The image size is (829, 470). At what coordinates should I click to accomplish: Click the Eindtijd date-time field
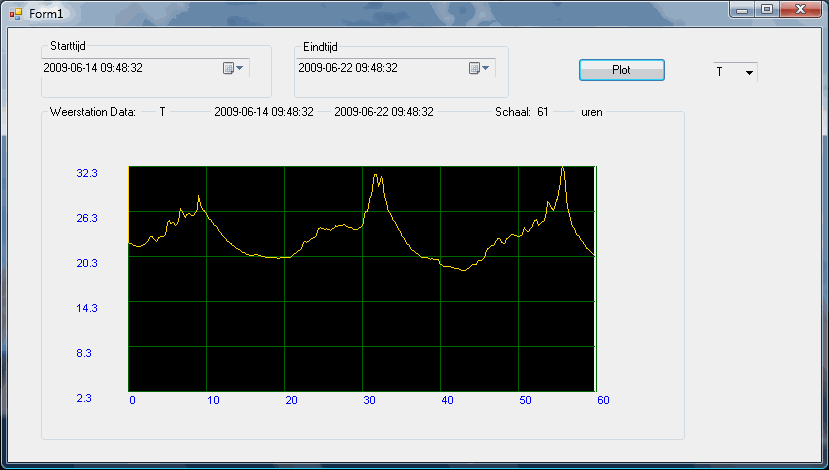pyautogui.click(x=380, y=68)
